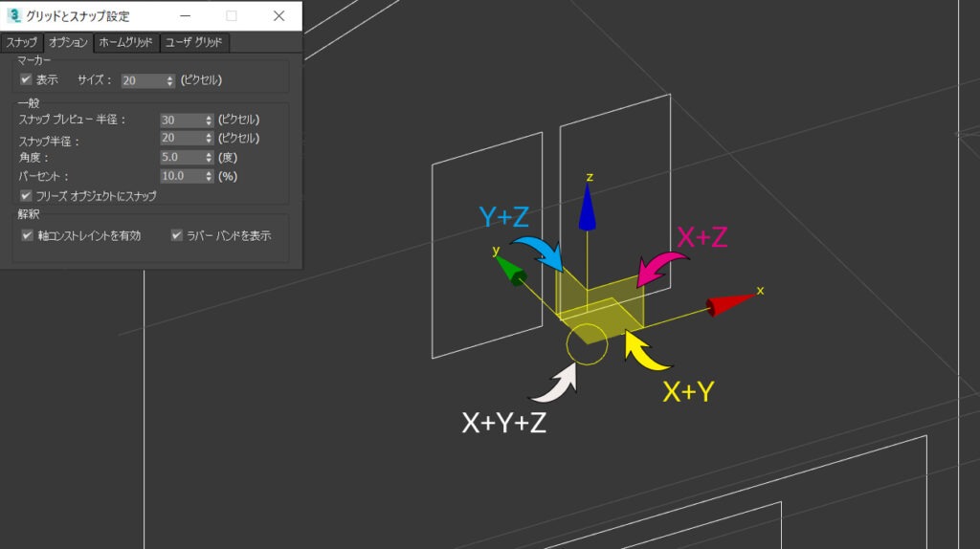Disable 軸コンストレイントを有効 checkbox
Screen dimensions: 980x549
coord(27,235)
